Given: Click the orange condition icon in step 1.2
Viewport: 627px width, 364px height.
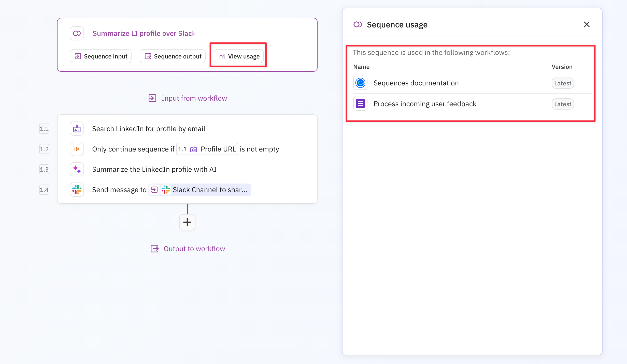Looking at the screenshot, I should coord(77,149).
